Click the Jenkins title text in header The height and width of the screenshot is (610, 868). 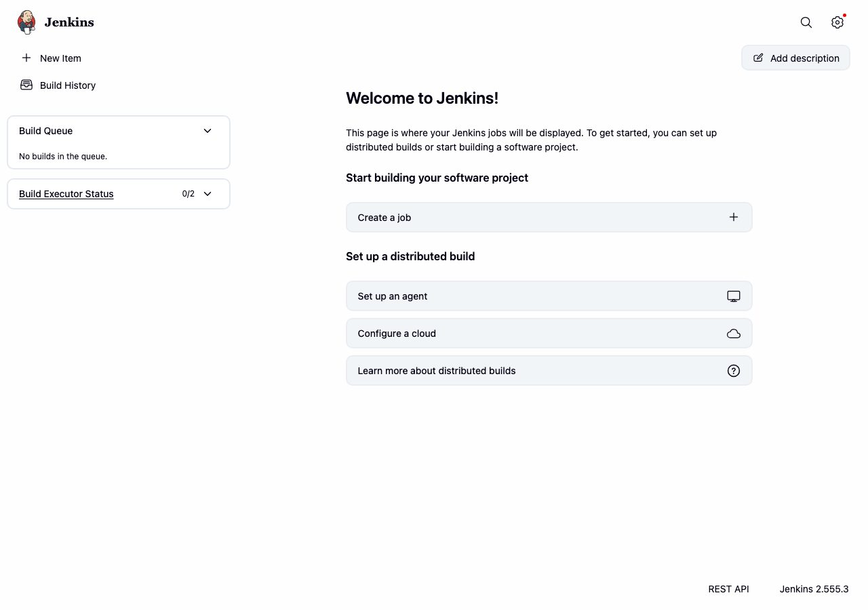(69, 22)
